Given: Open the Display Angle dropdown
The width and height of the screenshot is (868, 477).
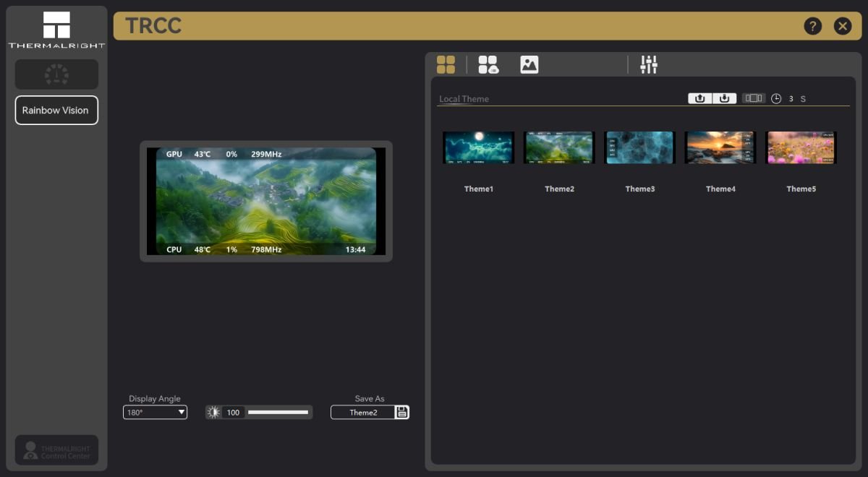Looking at the screenshot, I should pos(155,413).
